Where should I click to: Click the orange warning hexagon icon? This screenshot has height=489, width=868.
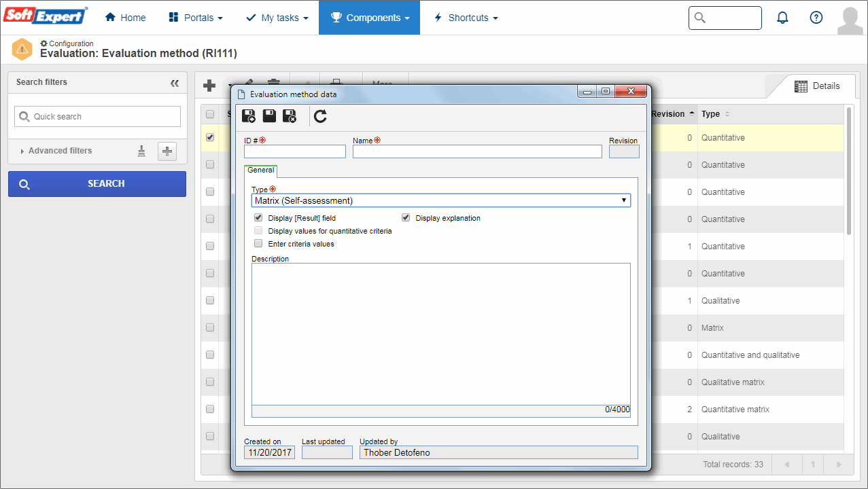(x=22, y=49)
